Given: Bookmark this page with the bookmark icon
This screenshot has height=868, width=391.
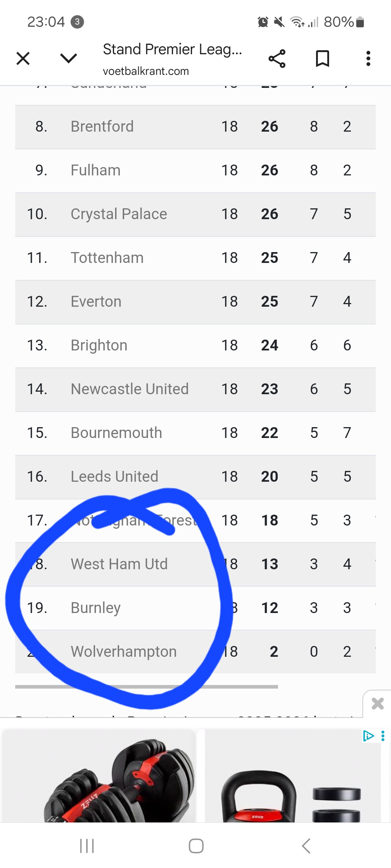Looking at the screenshot, I should (323, 59).
